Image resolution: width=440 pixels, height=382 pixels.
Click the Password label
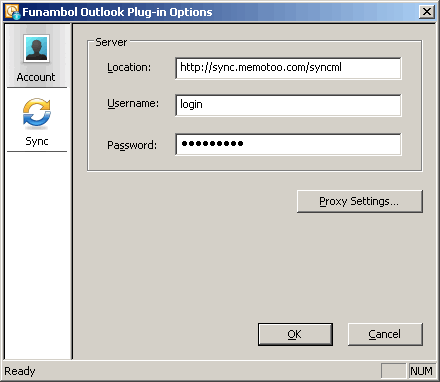[132, 145]
